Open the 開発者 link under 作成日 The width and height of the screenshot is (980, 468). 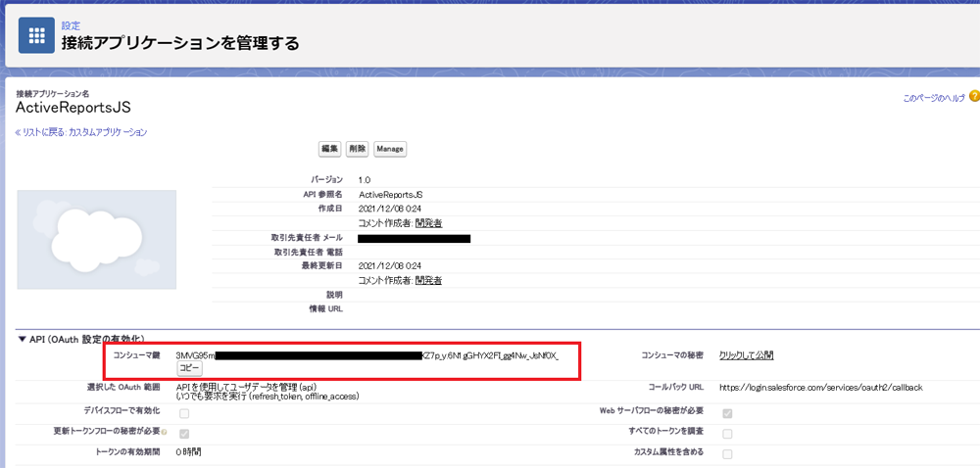coord(429,223)
